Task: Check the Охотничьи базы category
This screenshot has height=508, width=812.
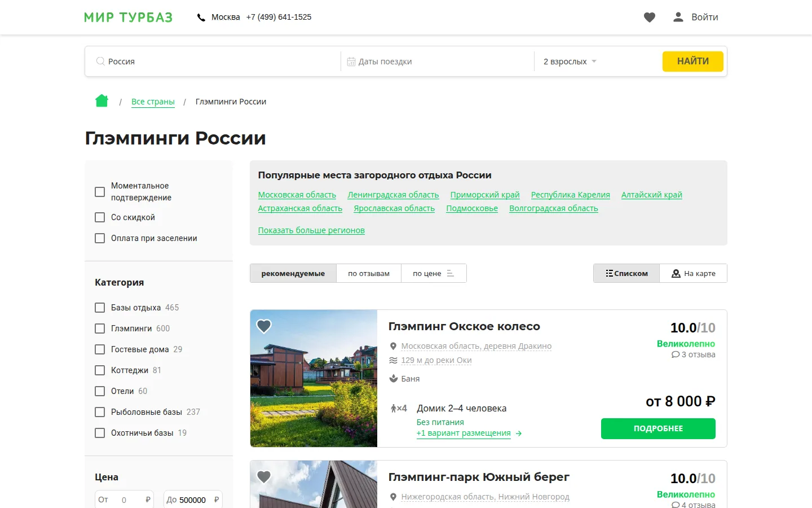Action: [100, 433]
